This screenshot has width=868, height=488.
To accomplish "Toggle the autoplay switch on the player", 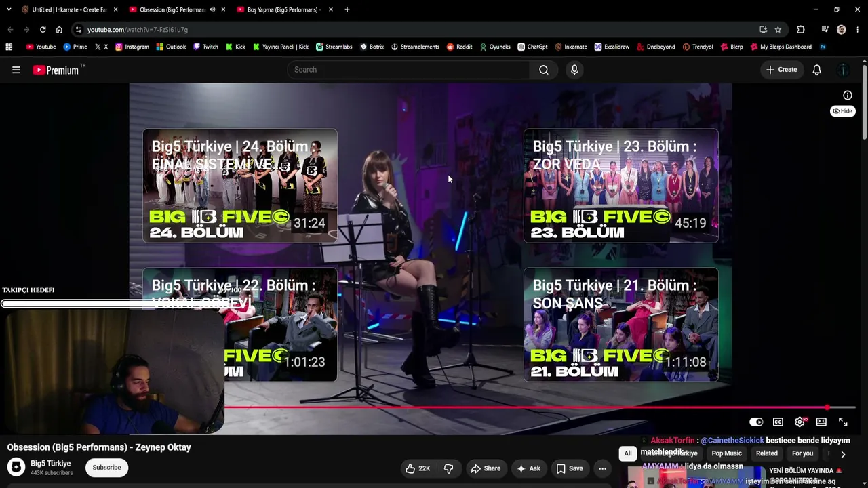I will pyautogui.click(x=756, y=422).
